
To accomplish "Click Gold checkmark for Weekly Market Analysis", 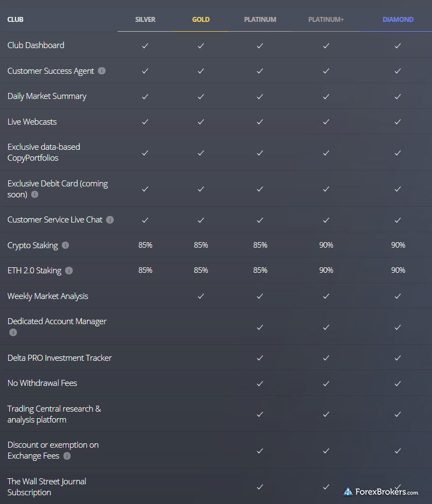I will point(201,296).
